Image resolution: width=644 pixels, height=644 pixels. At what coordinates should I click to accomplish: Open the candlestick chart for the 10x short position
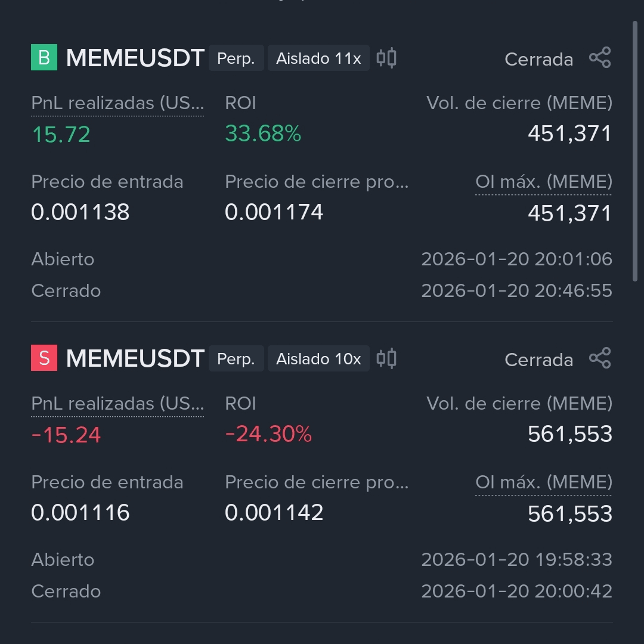(x=386, y=358)
